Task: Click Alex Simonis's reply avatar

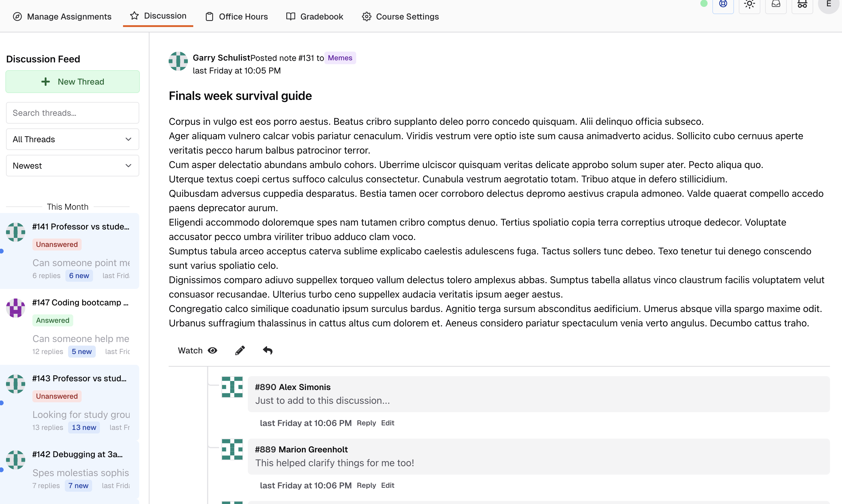Action: pos(232,387)
